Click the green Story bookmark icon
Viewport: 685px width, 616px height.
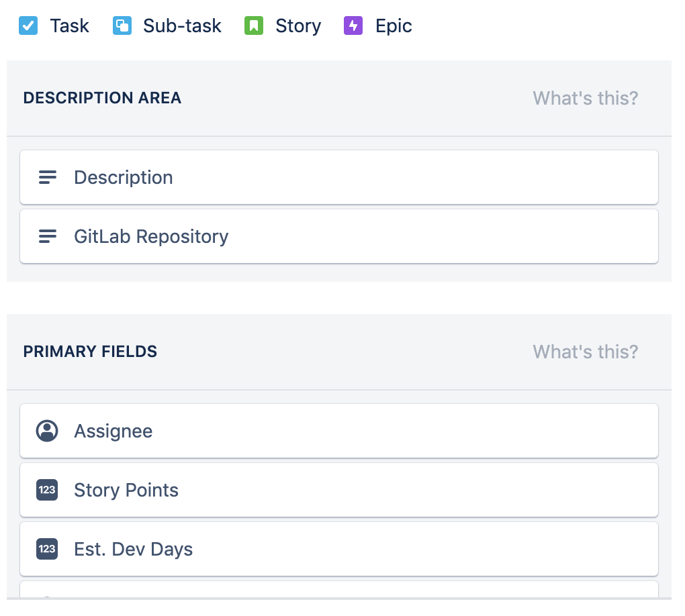coord(253,25)
